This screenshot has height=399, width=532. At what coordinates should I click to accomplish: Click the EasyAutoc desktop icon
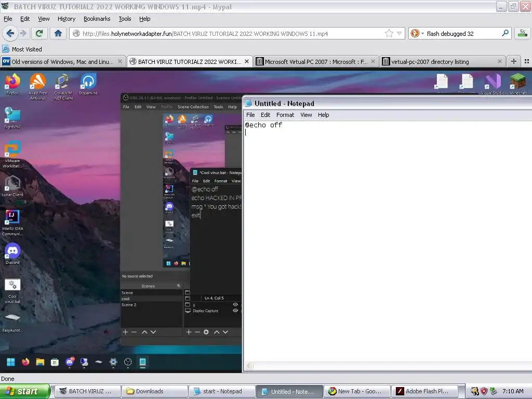pyautogui.click(x=12, y=322)
